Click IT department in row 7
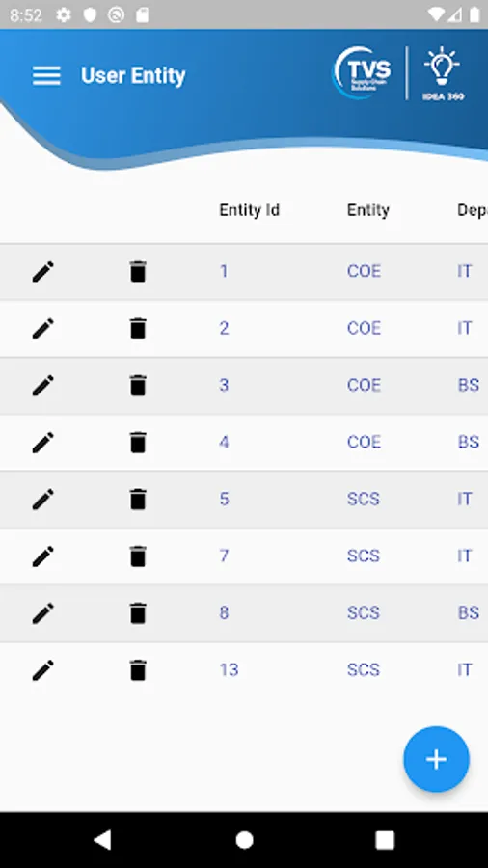This screenshot has width=488, height=868. coord(465,556)
